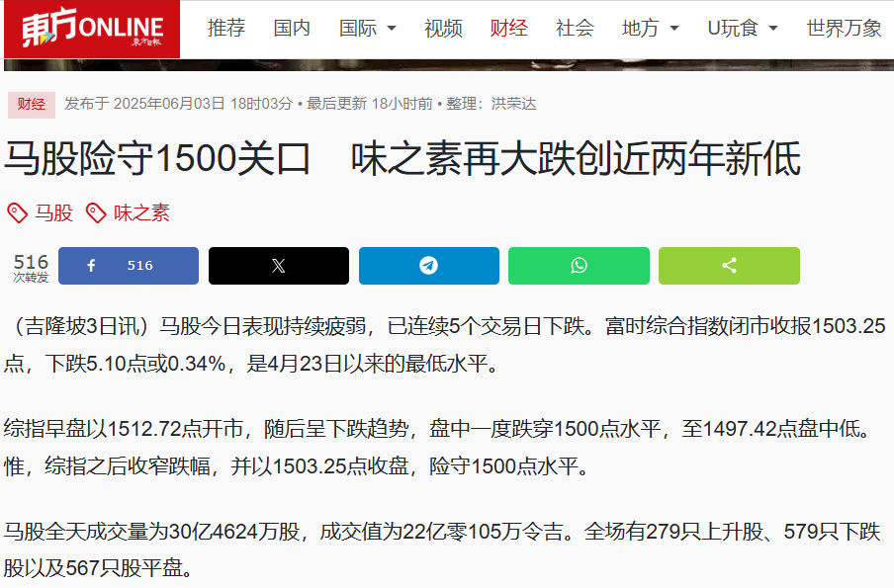Open the 社会 section

[x=575, y=28]
